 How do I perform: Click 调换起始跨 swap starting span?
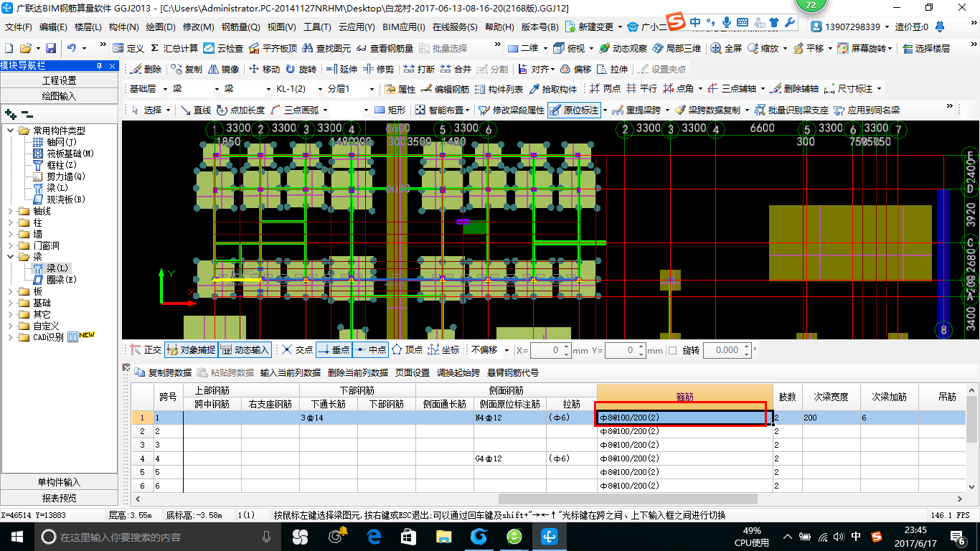click(458, 372)
